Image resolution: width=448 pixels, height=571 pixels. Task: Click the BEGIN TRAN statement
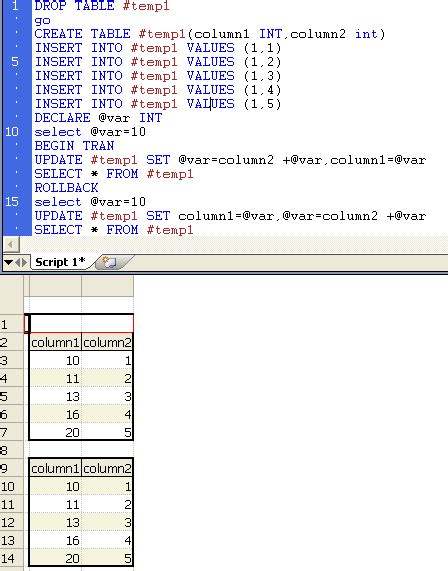(x=74, y=146)
